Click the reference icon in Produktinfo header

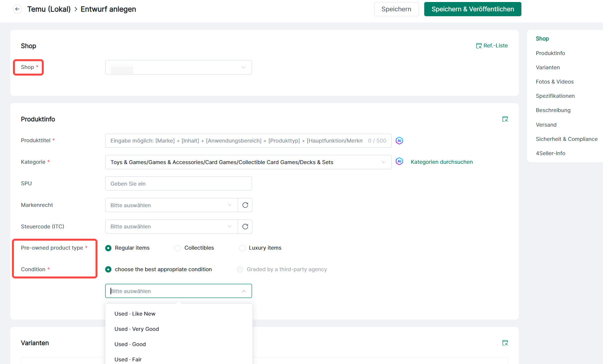point(505,119)
